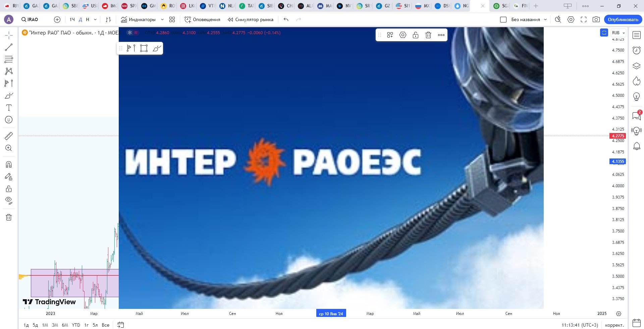
Task: Toggle magnet mode
Action: click(9, 164)
